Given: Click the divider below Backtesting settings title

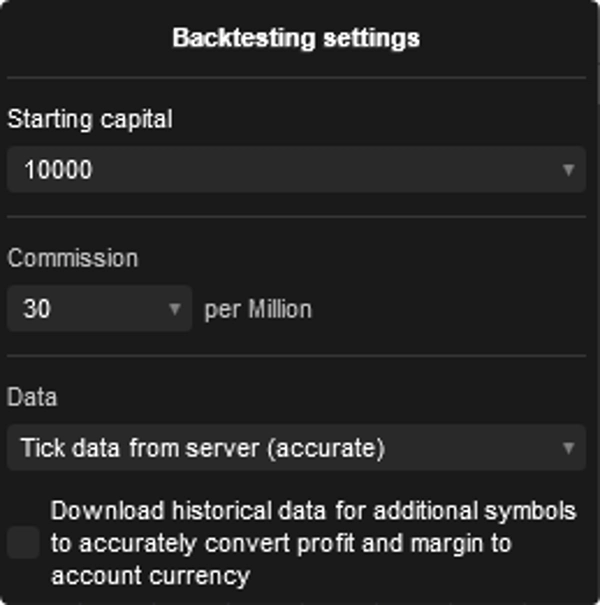Looking at the screenshot, I should 296,77.
